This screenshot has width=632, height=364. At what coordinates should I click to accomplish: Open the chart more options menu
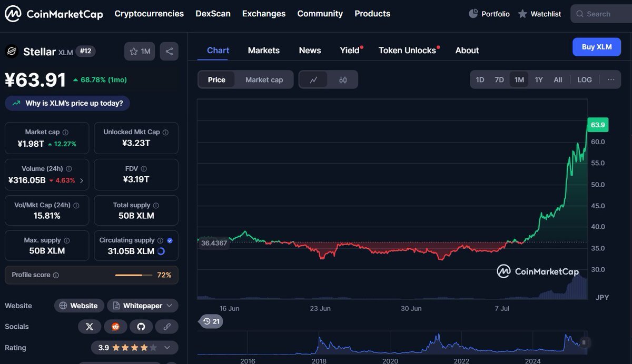click(x=611, y=80)
